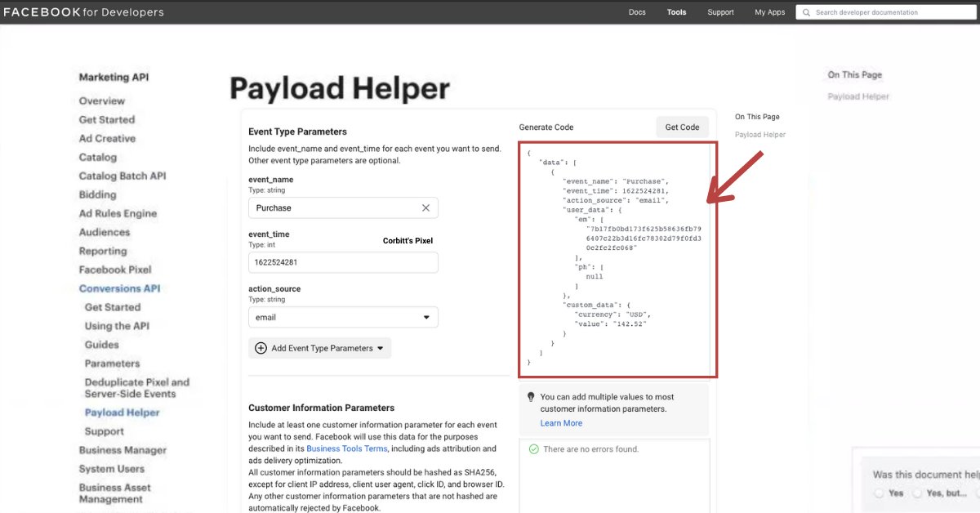Click the Payload Helper page title
The width and height of the screenshot is (980, 513).
[x=340, y=89]
